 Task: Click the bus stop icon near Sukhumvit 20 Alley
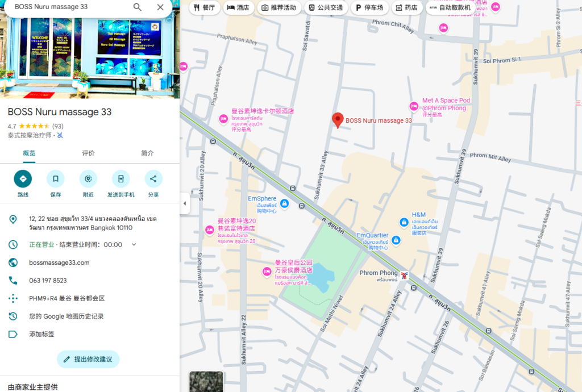213,141
